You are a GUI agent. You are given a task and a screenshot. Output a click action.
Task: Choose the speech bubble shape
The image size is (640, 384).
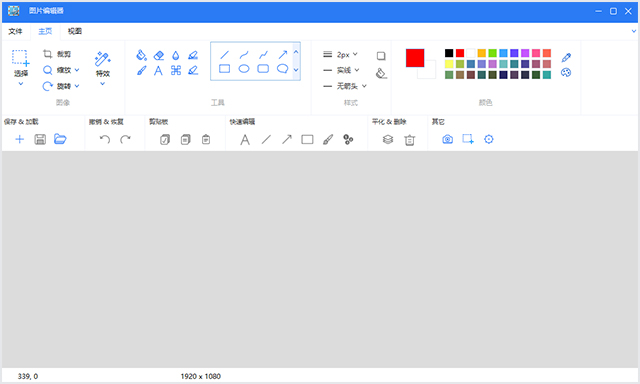tap(282, 69)
